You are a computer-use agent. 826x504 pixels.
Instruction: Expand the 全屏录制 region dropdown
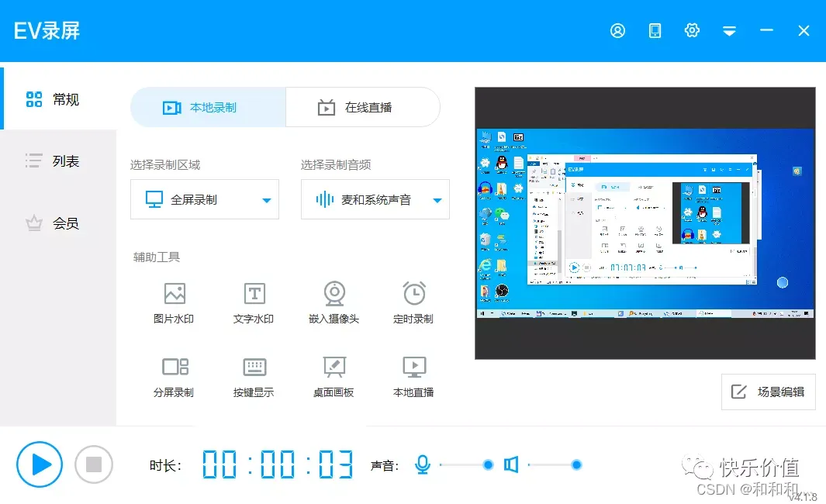pyautogui.click(x=205, y=199)
